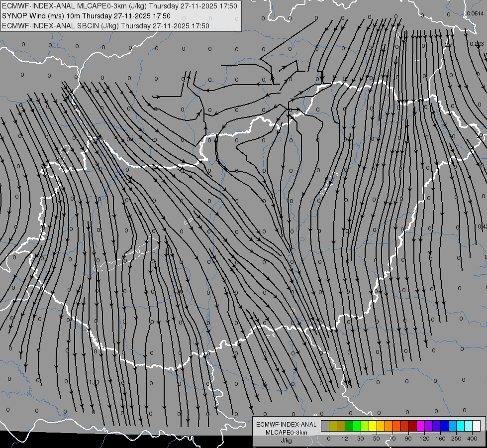Select the pure blue legend swatch

[445, 426]
